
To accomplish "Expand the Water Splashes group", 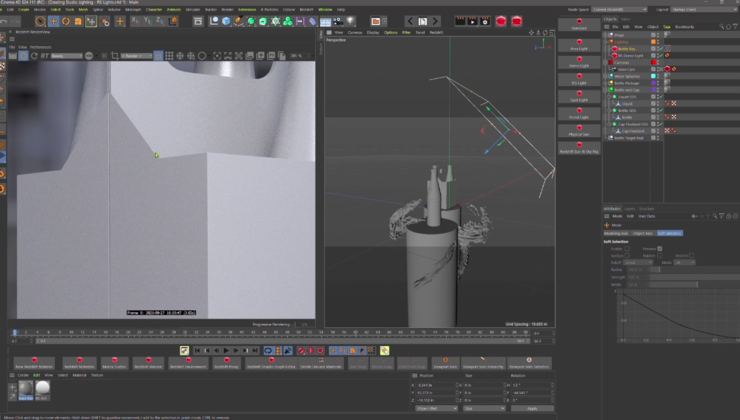I will (605, 76).
